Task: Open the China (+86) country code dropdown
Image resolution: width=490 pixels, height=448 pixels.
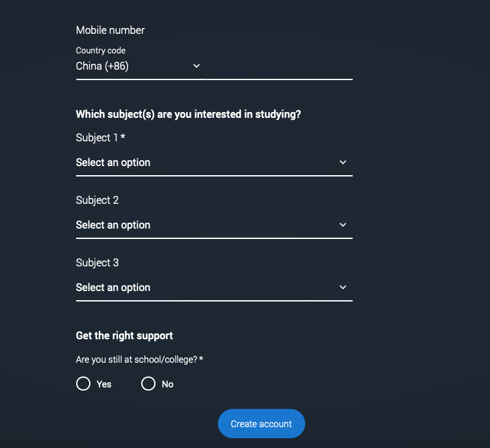Action: (x=130, y=66)
